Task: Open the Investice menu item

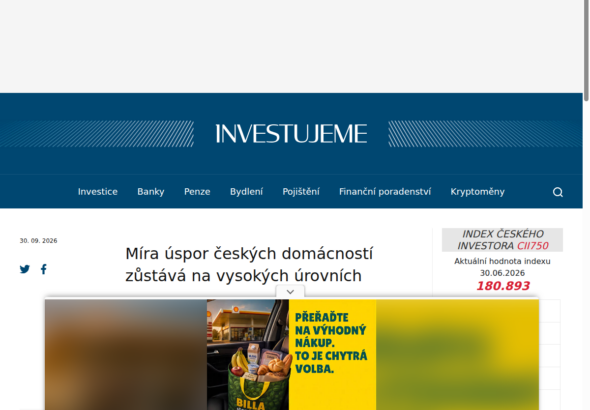Action: point(98,191)
